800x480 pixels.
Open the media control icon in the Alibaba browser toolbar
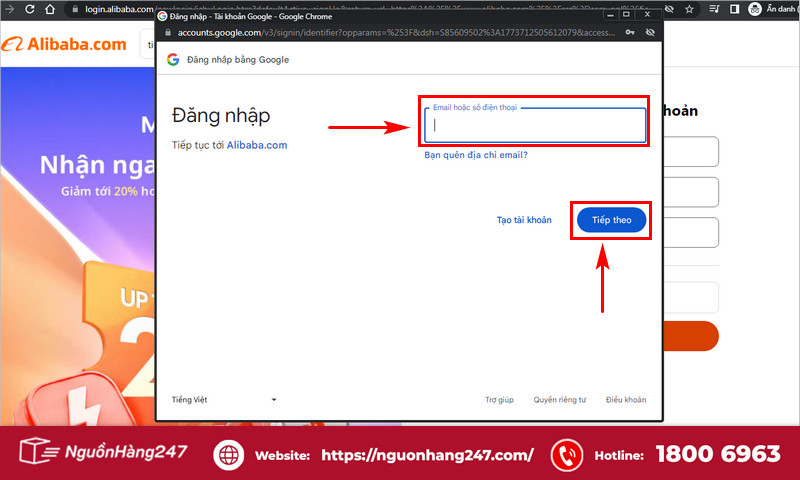(x=714, y=9)
